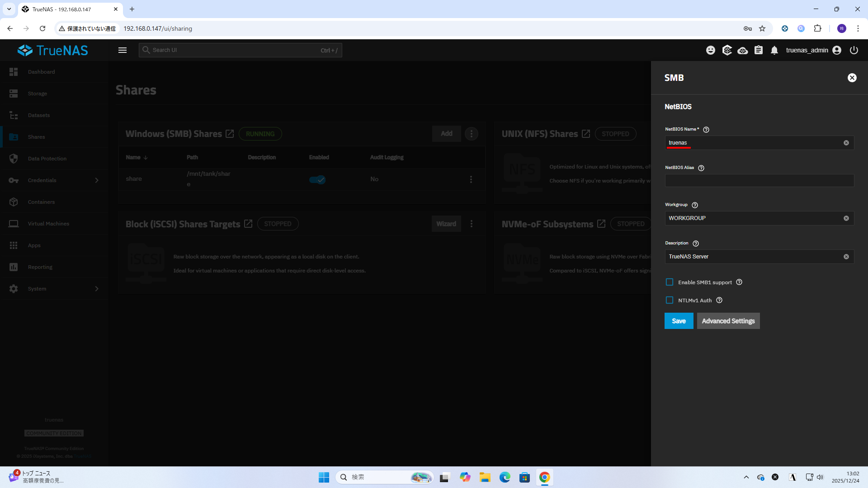Close the SMB side panel

point(852,78)
